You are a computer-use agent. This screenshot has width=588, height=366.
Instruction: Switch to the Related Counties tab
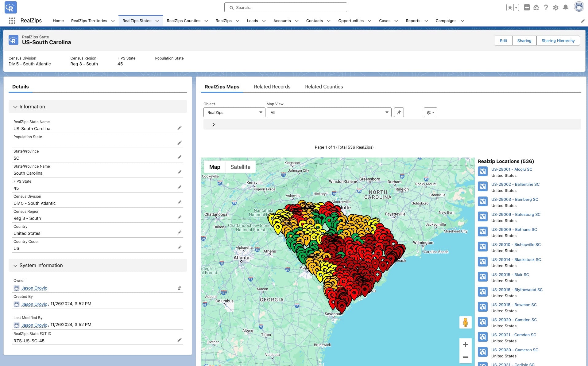pos(324,87)
